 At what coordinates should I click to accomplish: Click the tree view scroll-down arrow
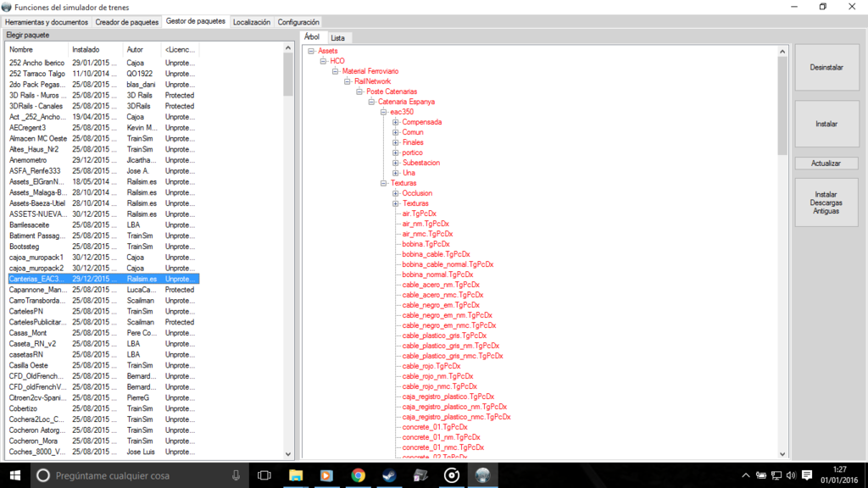click(782, 454)
